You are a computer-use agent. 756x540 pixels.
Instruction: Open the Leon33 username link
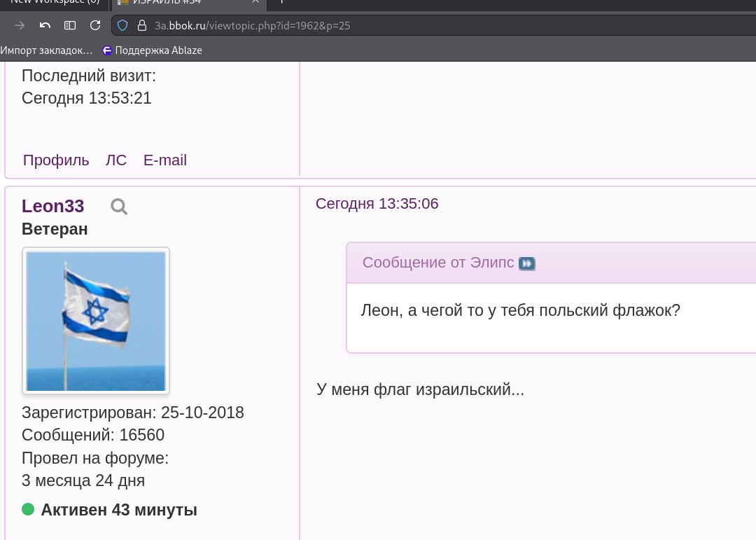click(53, 206)
